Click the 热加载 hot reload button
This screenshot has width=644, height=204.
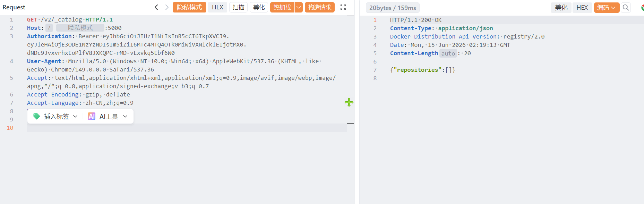point(282,7)
